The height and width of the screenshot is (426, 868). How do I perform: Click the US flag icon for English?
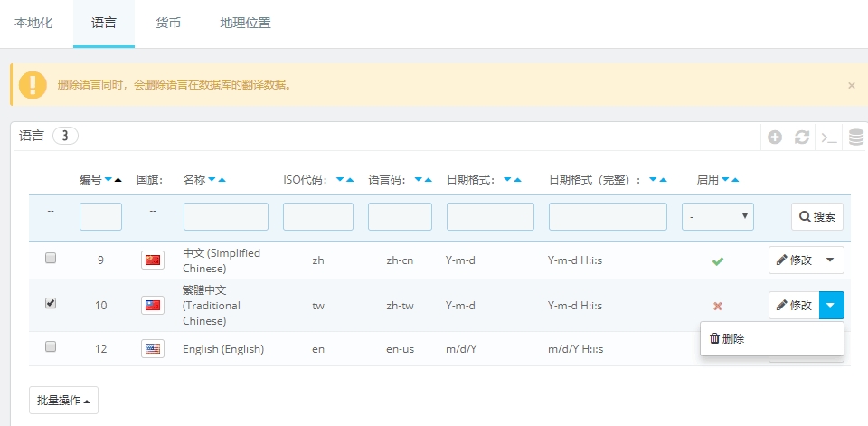click(x=153, y=349)
